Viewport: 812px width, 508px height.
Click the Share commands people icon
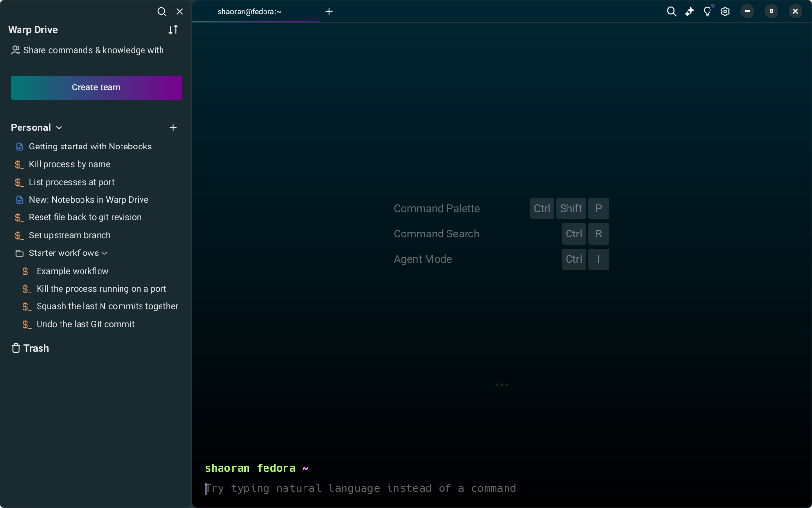[16, 50]
